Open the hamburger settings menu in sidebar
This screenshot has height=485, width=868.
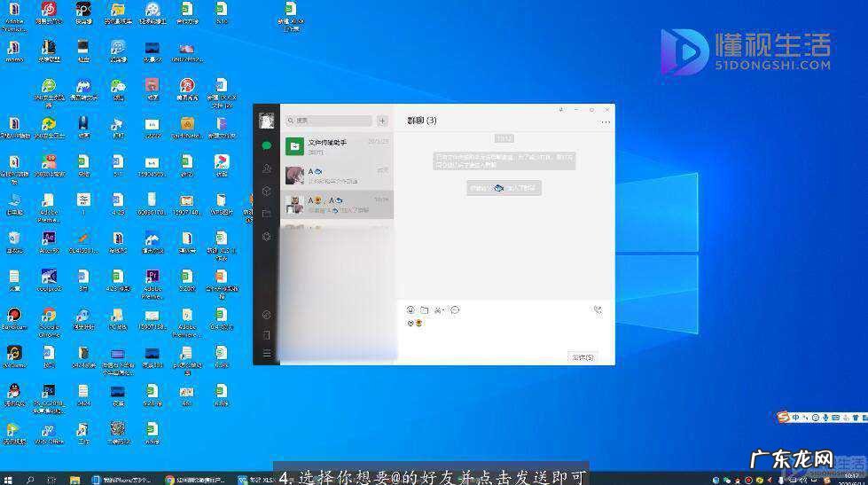click(x=266, y=354)
